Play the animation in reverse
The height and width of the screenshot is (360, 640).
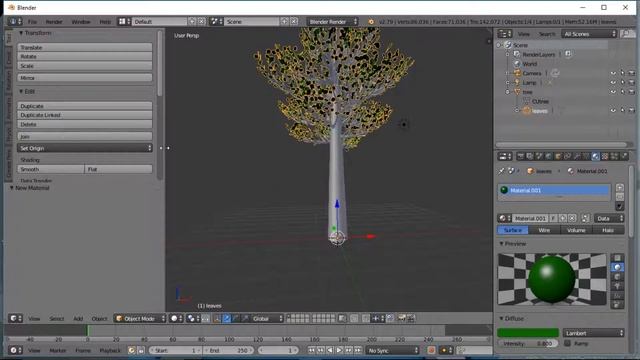pyautogui.click(x=330, y=350)
